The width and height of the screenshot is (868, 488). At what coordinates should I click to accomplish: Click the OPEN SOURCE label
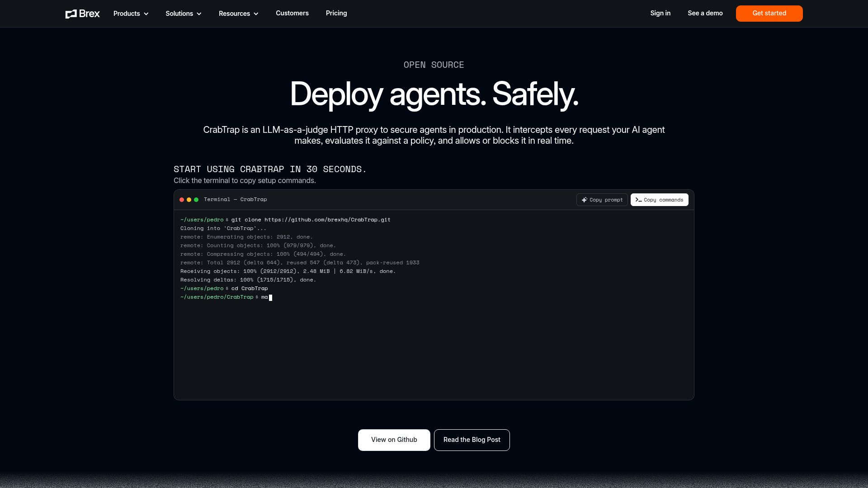[434, 65]
